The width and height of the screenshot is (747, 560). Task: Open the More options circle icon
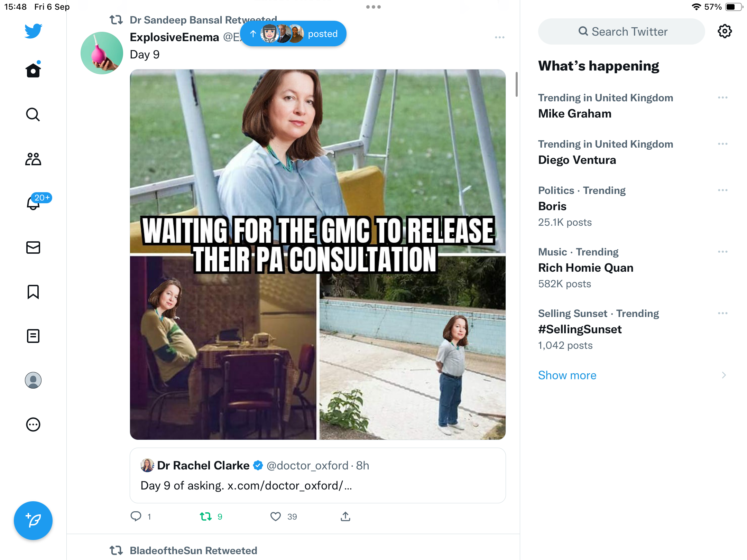[x=33, y=424]
